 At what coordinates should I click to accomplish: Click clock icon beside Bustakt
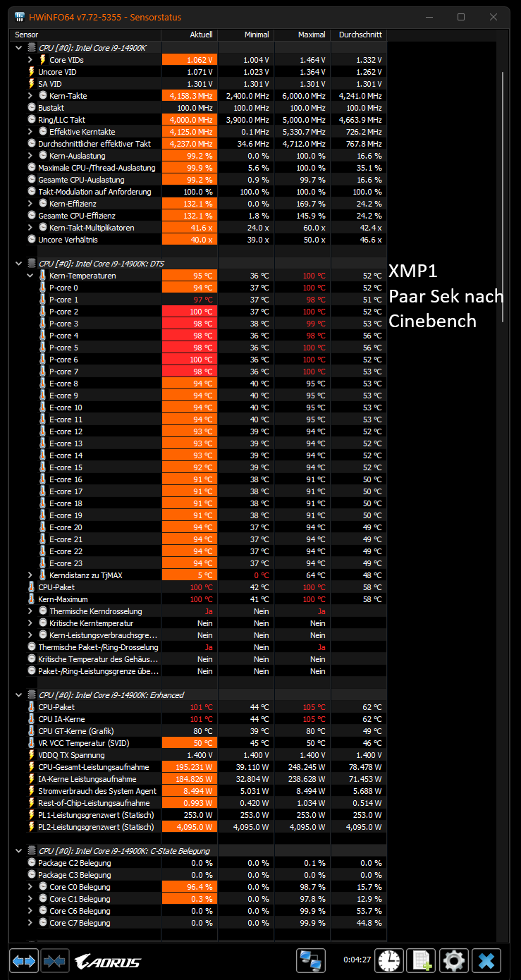(x=31, y=108)
